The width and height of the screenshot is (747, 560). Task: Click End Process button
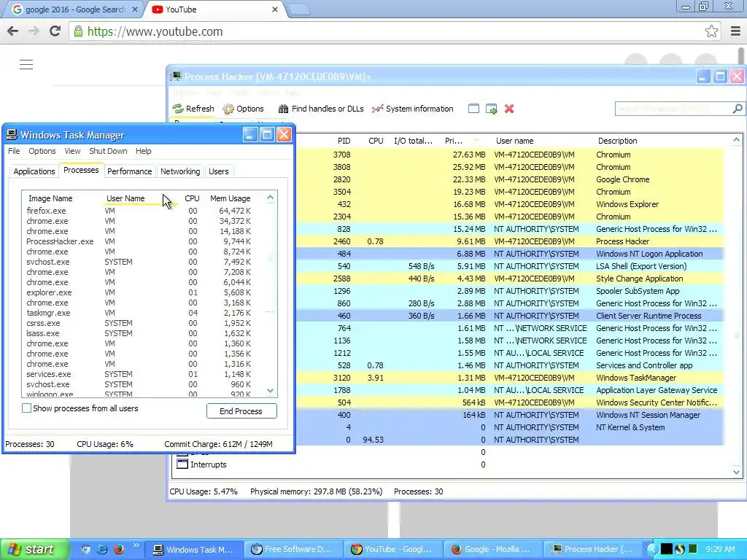(241, 411)
